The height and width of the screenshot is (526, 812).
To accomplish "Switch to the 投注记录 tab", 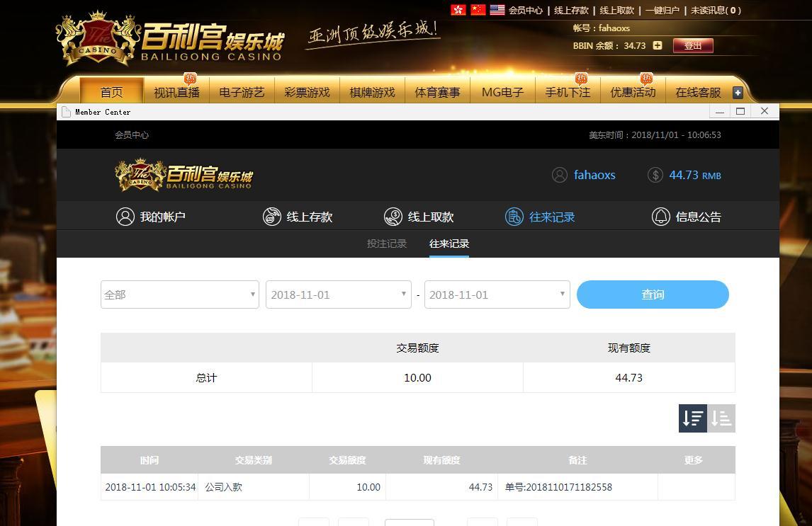I will (387, 244).
